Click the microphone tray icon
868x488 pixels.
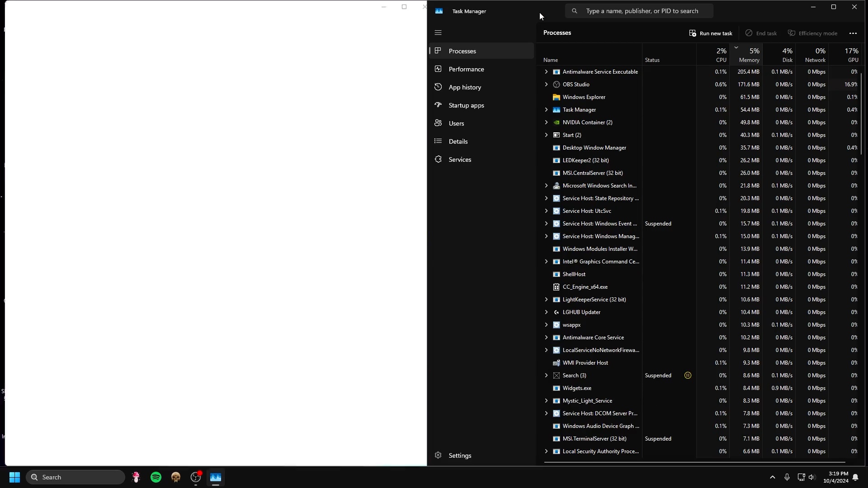pyautogui.click(x=787, y=477)
